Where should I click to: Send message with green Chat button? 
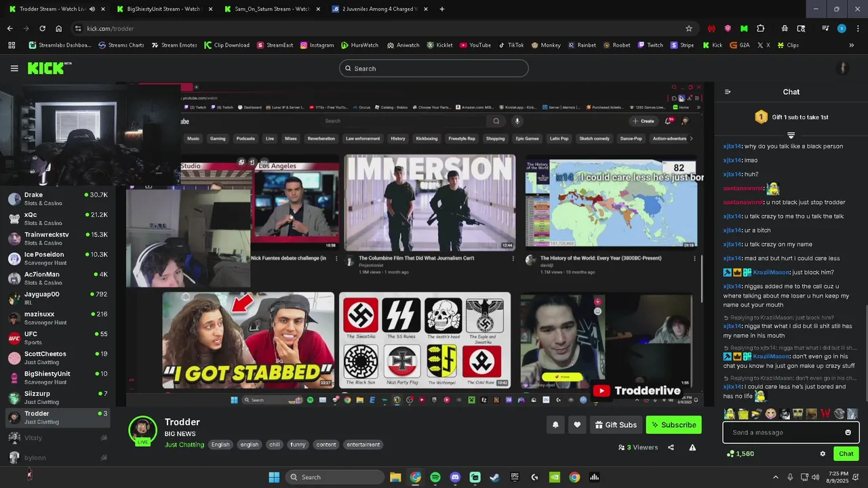coord(846,453)
